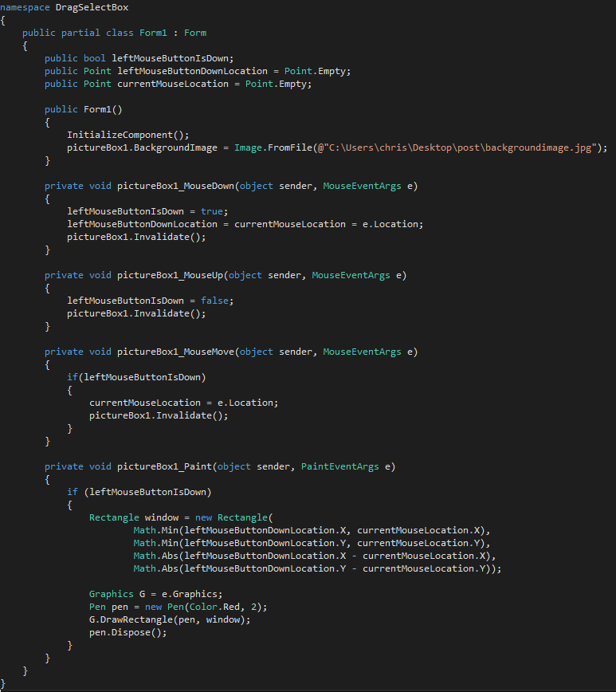Image resolution: width=616 pixels, height=692 pixels.
Task: Click the pictureBox1_MouseDown method name
Action: [x=175, y=186]
